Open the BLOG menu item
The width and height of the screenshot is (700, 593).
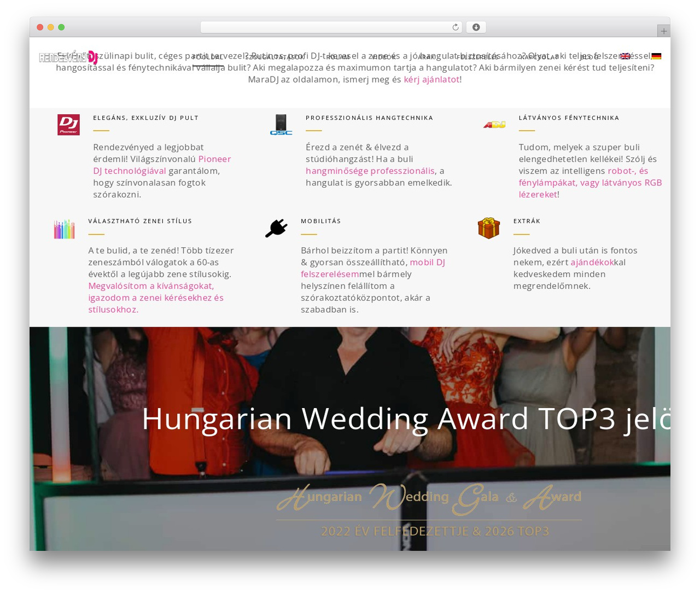tap(590, 57)
